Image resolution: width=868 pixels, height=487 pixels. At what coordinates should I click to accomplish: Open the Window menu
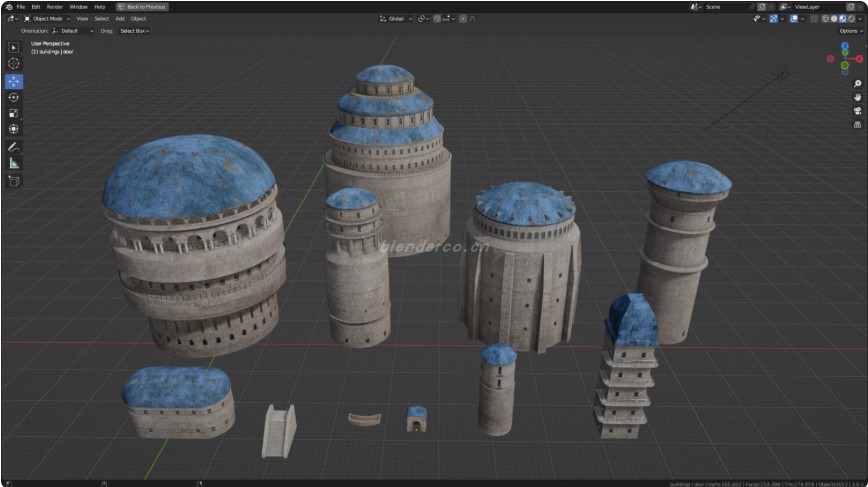[x=79, y=7]
